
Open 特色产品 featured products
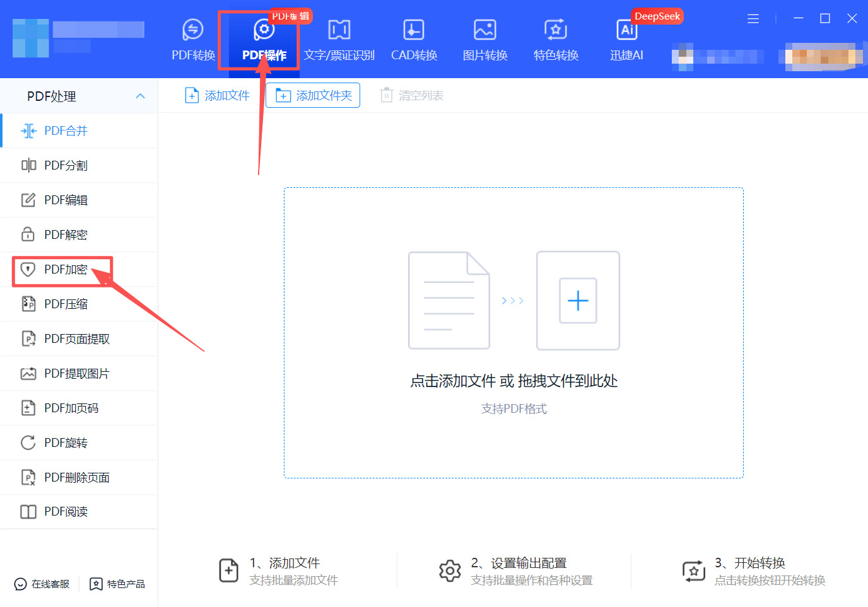(117, 584)
